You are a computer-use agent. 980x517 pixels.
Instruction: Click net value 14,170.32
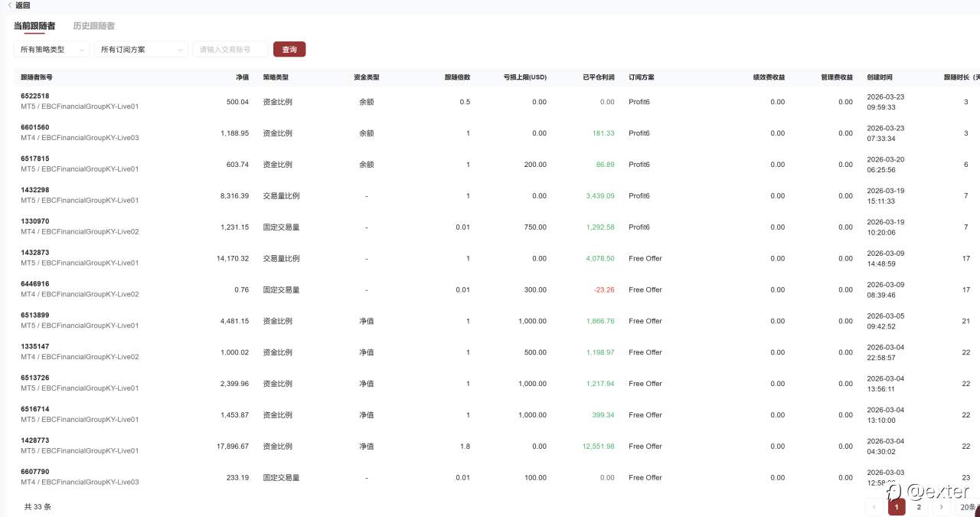[x=233, y=259]
